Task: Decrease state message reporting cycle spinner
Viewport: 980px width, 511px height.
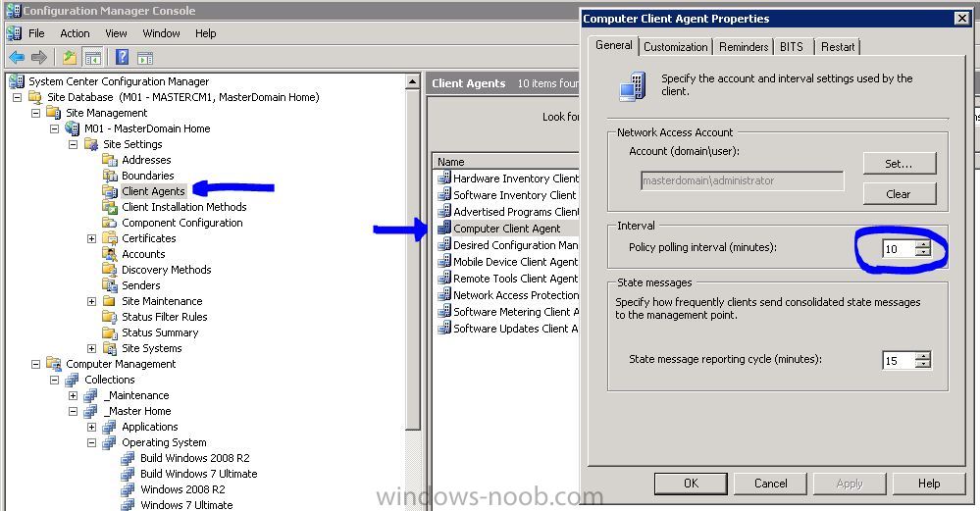Action: pos(922,364)
